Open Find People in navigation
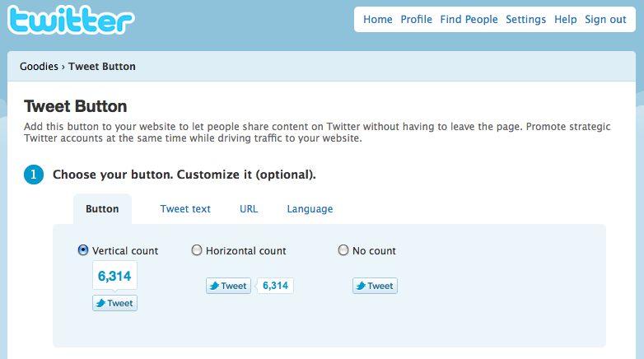Screen dimensions: 644x359 tap(469, 20)
